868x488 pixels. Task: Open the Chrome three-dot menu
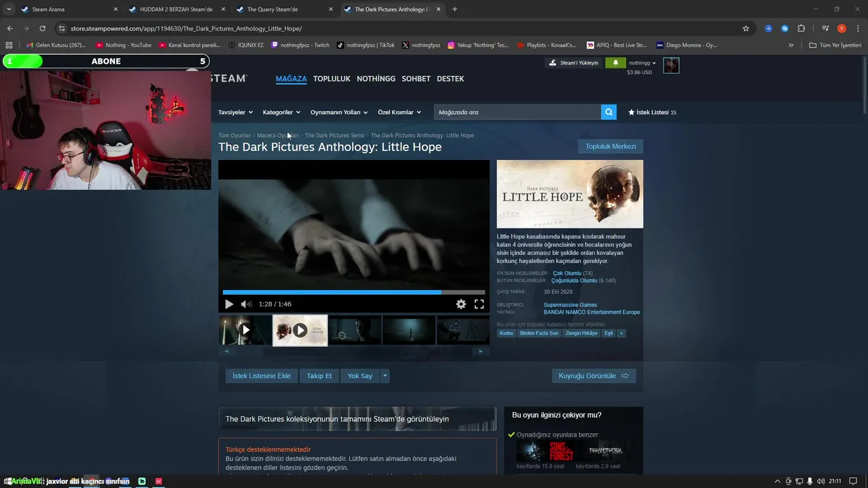858,28
